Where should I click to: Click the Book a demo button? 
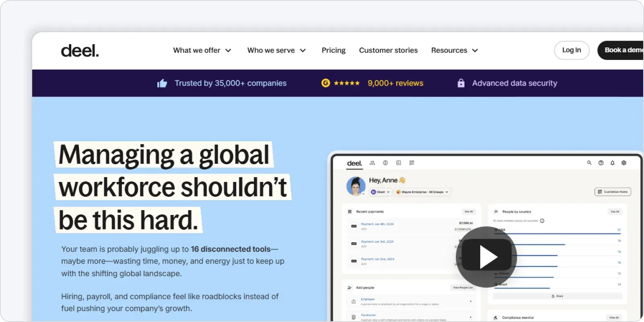point(622,50)
